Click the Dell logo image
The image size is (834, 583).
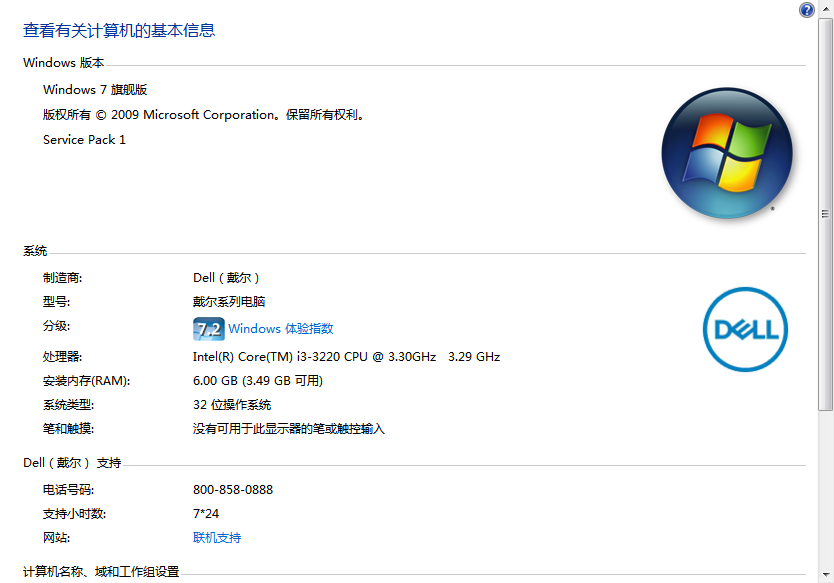tap(745, 329)
